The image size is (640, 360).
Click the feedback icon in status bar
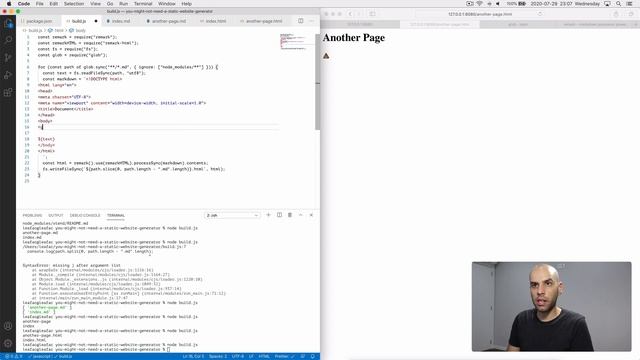tap(303, 356)
